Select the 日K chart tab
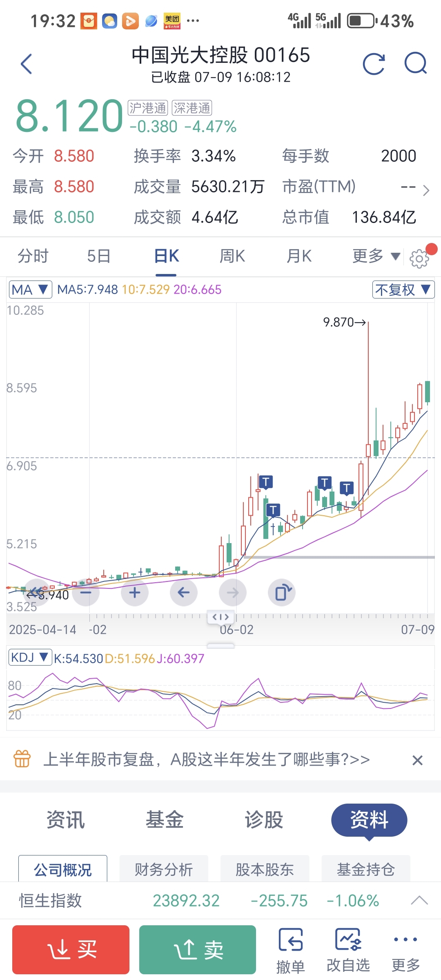441x980 pixels. 167,256
